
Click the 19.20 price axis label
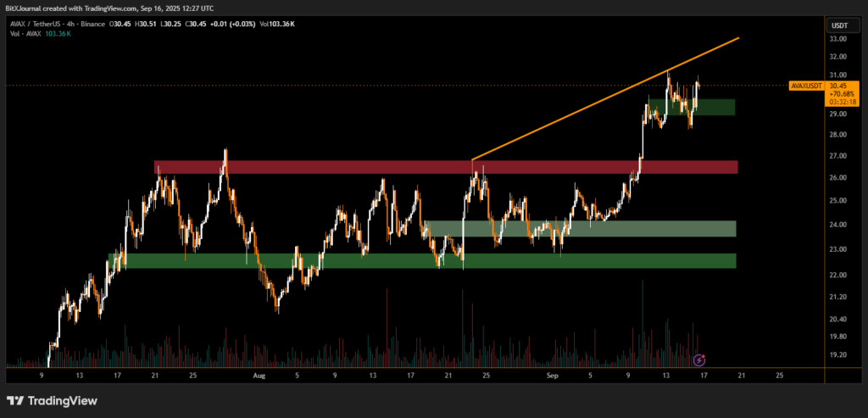pyautogui.click(x=837, y=354)
